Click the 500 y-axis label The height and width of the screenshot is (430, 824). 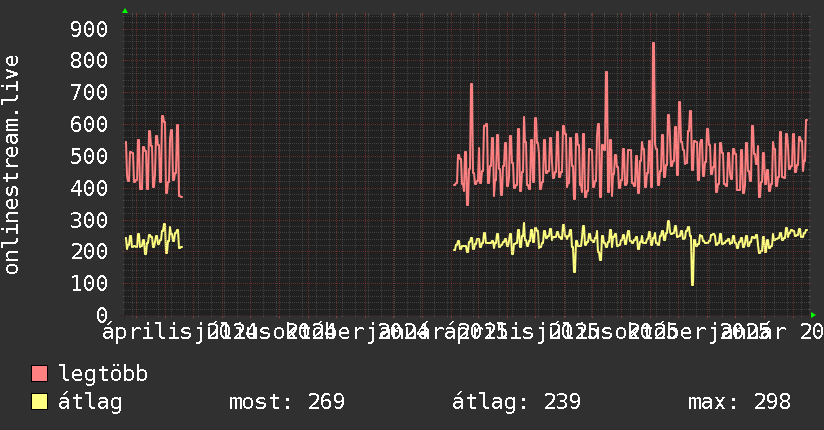(89, 157)
